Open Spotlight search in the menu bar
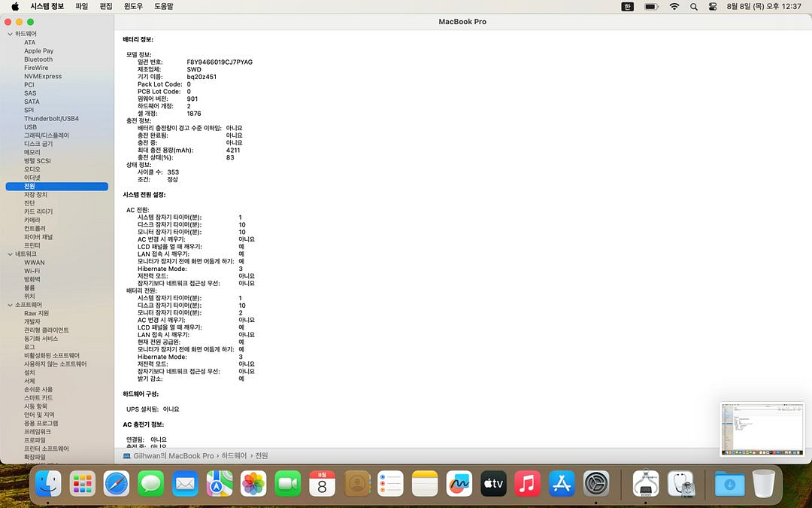812x508 pixels. [694, 7]
